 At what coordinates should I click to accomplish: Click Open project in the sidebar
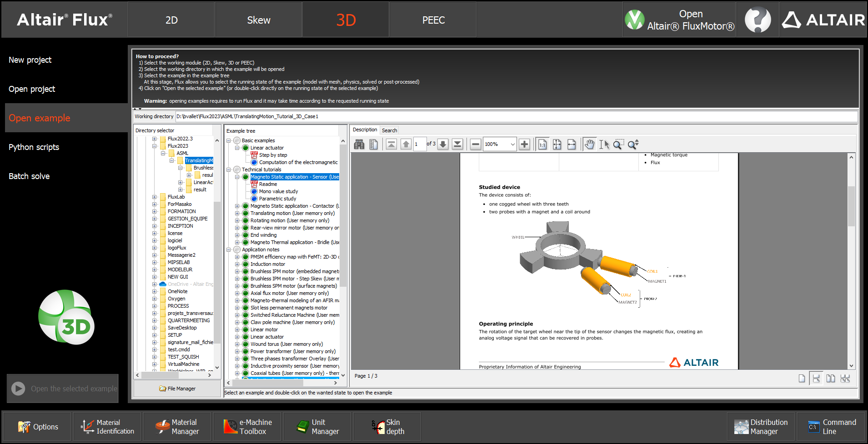[x=32, y=89]
